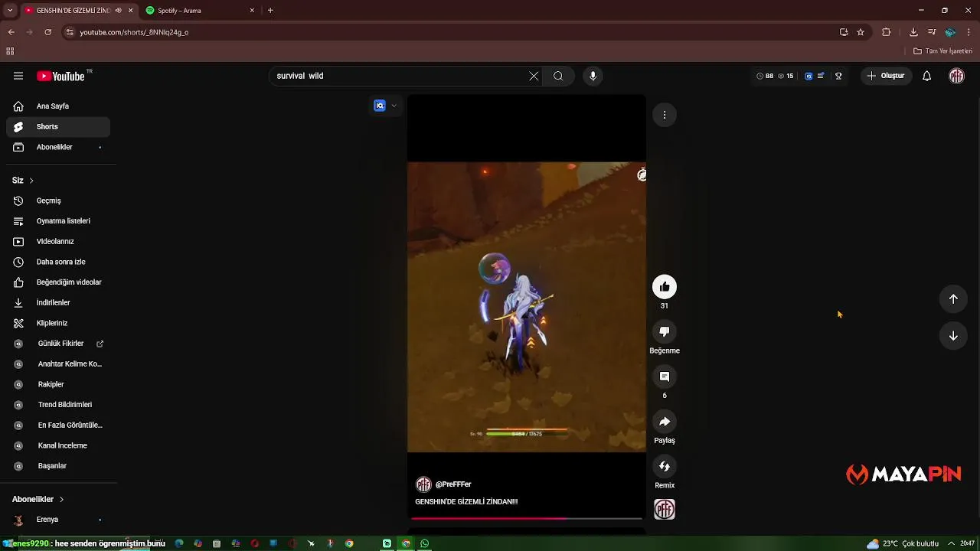Screen dimensions: 980x551
Task: Open the tab search dropdown arrow
Action: (10, 11)
